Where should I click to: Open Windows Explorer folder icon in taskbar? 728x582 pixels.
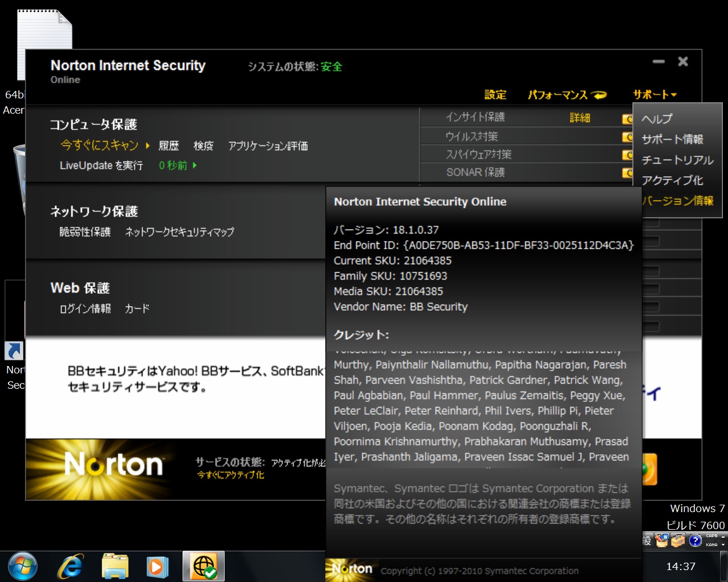click(115, 566)
